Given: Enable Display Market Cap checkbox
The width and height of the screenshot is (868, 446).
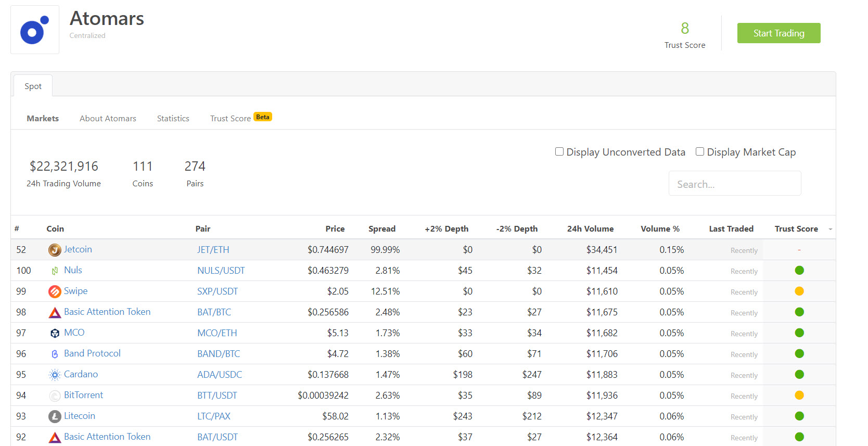Looking at the screenshot, I should coord(700,151).
